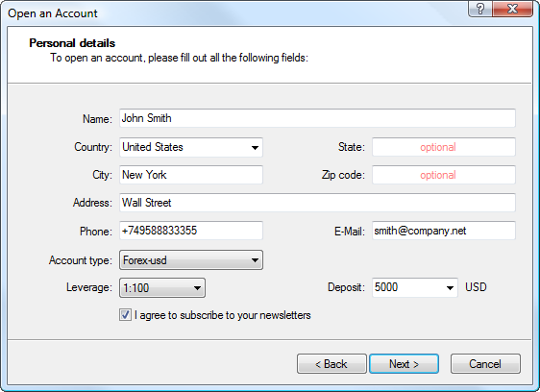This screenshot has height=392, width=540.
Task: Cancel the account opening
Action: point(485,364)
